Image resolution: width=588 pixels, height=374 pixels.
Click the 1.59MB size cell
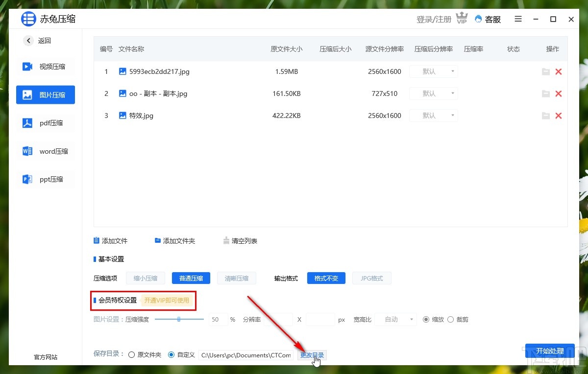click(x=287, y=71)
